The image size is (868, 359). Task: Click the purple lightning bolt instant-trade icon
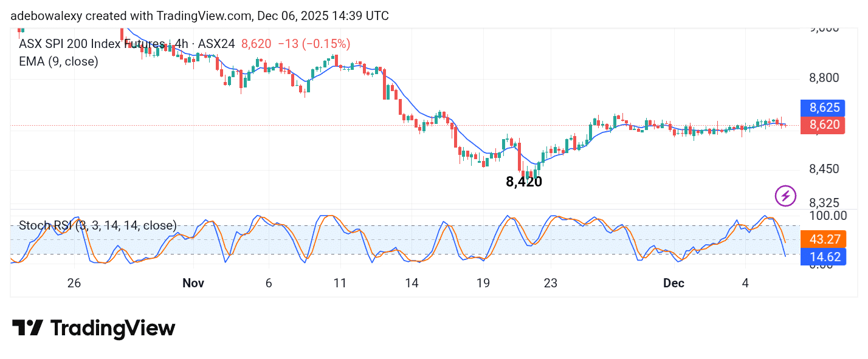point(785,195)
